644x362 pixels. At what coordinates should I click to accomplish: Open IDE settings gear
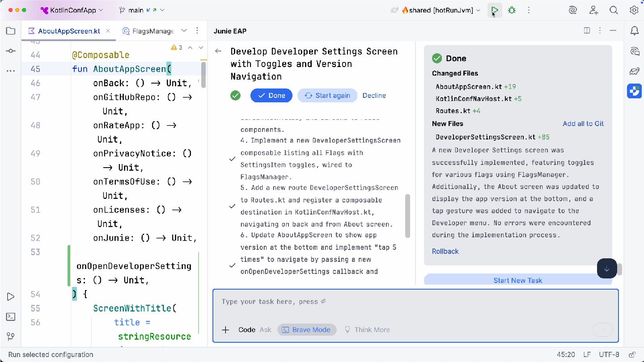coord(634,10)
